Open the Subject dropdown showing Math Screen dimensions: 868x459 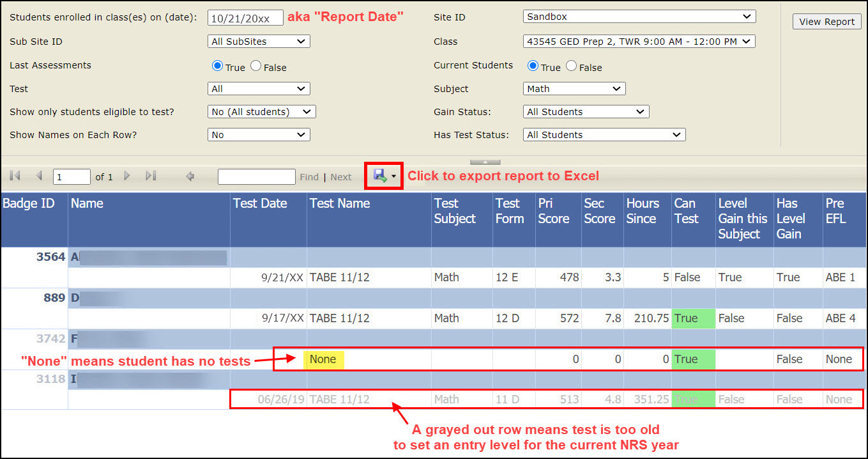[x=574, y=89]
